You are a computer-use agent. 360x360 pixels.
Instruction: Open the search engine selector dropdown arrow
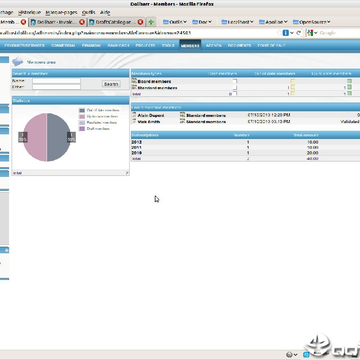click(x=315, y=33)
